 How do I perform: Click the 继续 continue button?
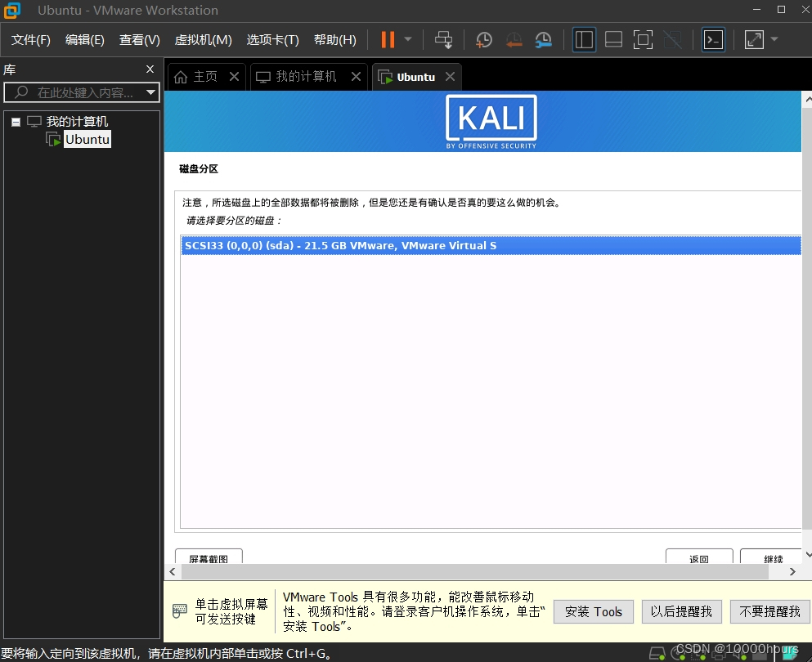pos(771,557)
